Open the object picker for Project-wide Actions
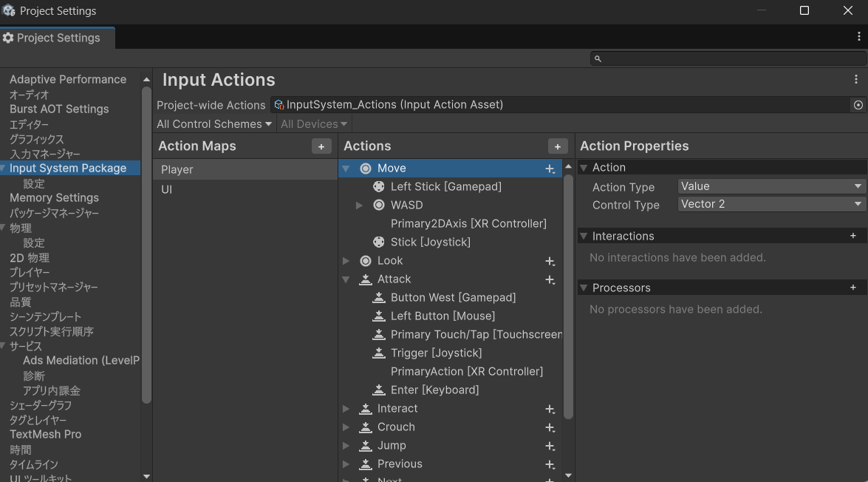The image size is (868, 482). pos(856,105)
